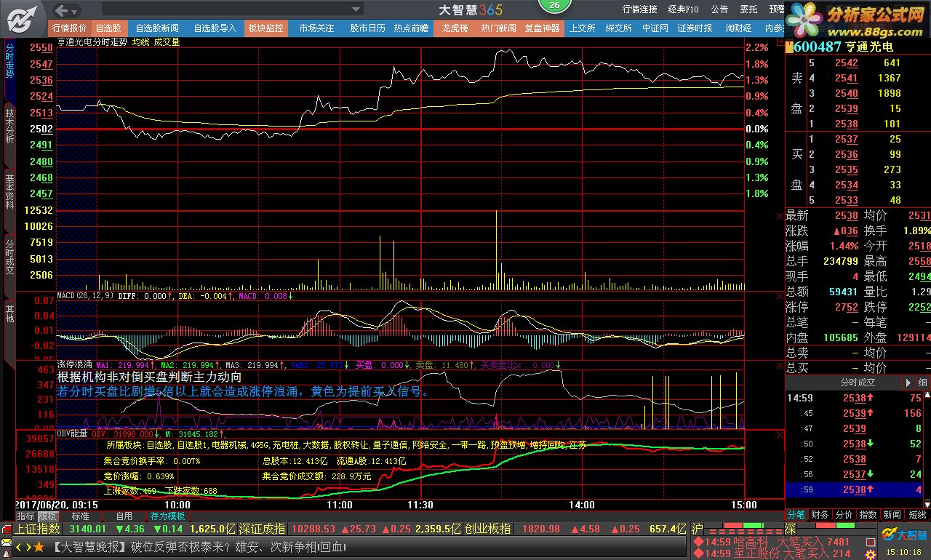The height and width of the screenshot is (560, 931).
Task: Switch to the 财务 bottom tab
Action: [x=820, y=515]
